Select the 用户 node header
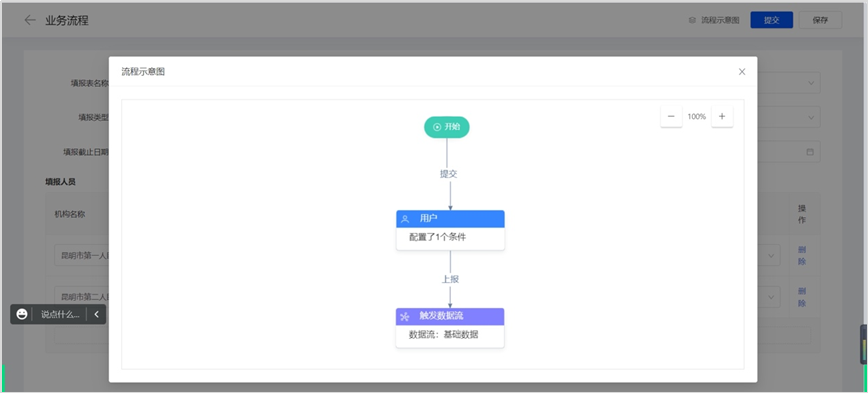The height and width of the screenshot is (393, 868). pos(450,219)
